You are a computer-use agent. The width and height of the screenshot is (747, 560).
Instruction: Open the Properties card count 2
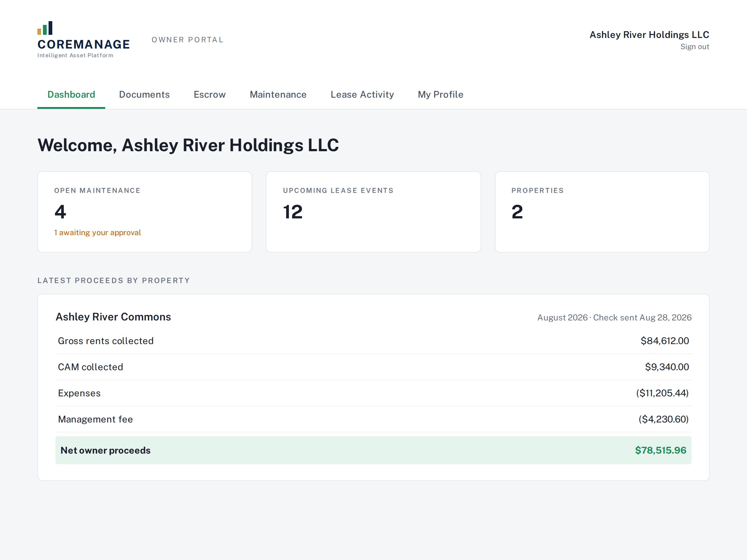517,212
